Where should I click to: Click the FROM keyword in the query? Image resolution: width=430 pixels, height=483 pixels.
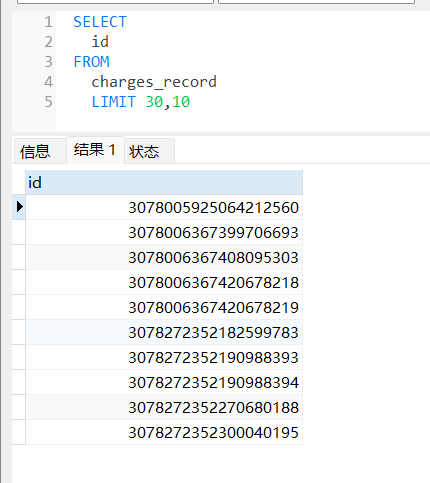click(91, 62)
